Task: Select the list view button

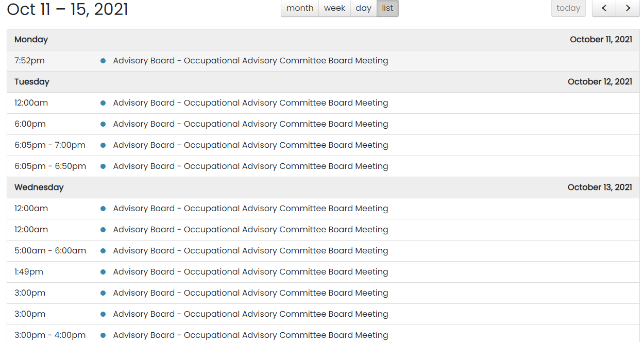Action: pos(387,8)
